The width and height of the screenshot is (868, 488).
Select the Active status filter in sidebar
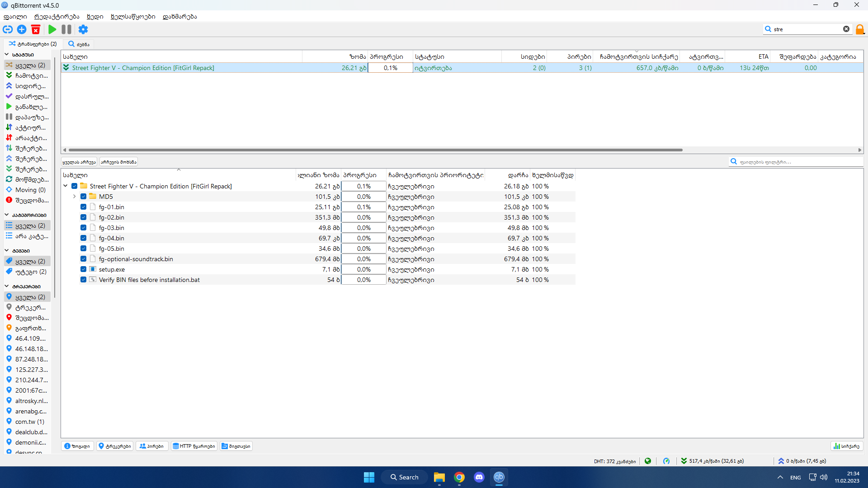(x=27, y=127)
